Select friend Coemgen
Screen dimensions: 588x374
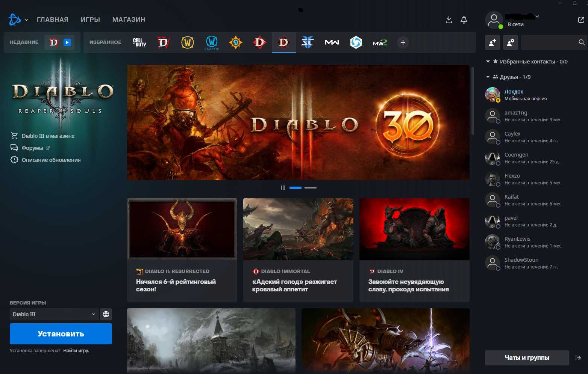(535, 158)
